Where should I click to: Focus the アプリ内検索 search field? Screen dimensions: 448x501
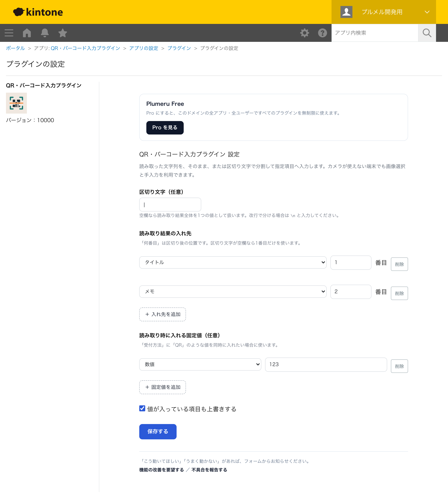pos(375,33)
